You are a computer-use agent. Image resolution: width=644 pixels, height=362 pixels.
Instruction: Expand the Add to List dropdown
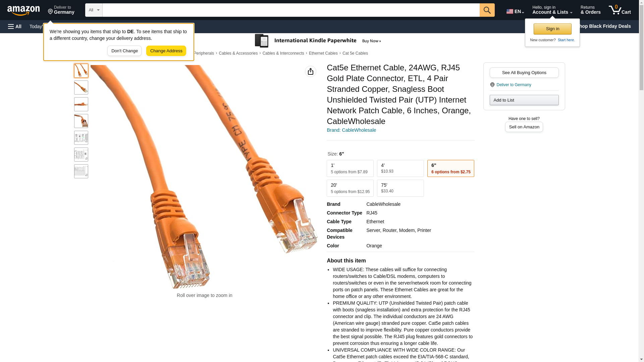524,100
